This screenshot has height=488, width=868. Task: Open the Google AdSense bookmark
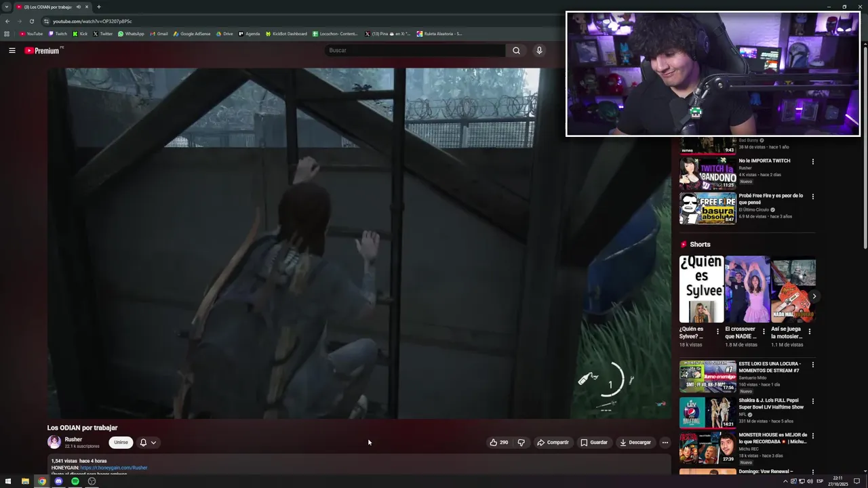point(192,34)
